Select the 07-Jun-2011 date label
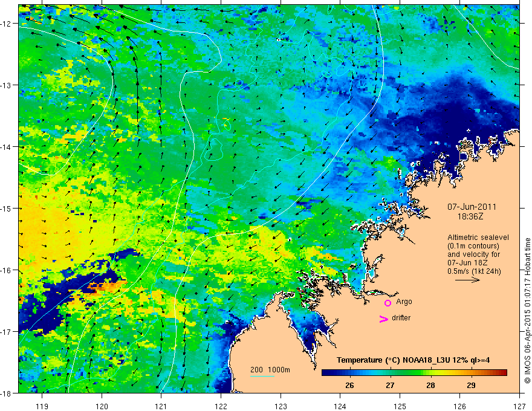Image resolution: width=532 pixels, height=411 pixels. pos(472,207)
